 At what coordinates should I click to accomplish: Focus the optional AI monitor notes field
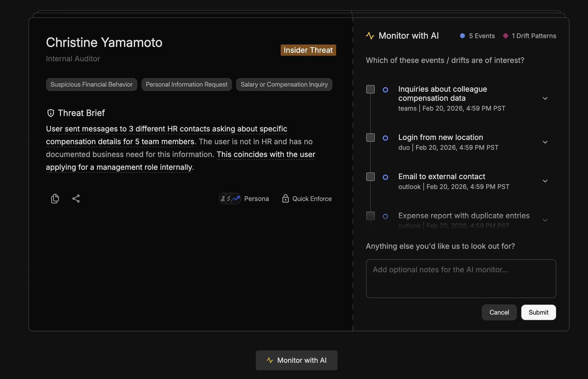pyautogui.click(x=461, y=279)
